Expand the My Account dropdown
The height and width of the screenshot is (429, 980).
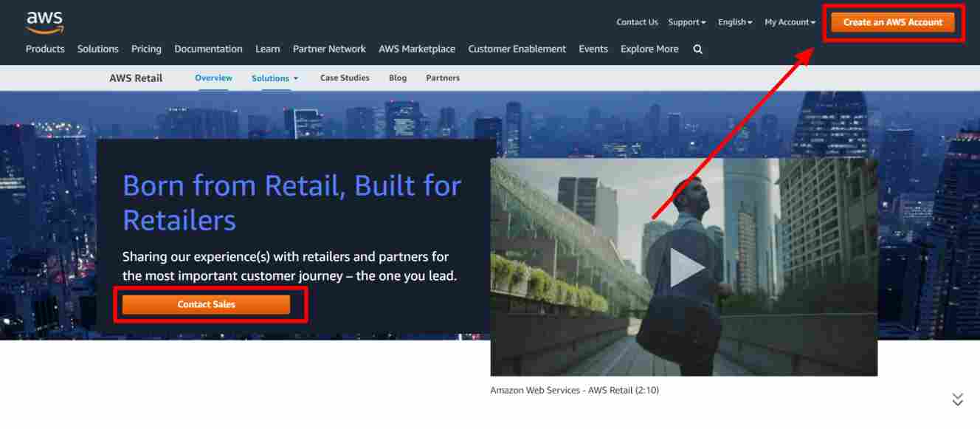click(x=790, y=22)
